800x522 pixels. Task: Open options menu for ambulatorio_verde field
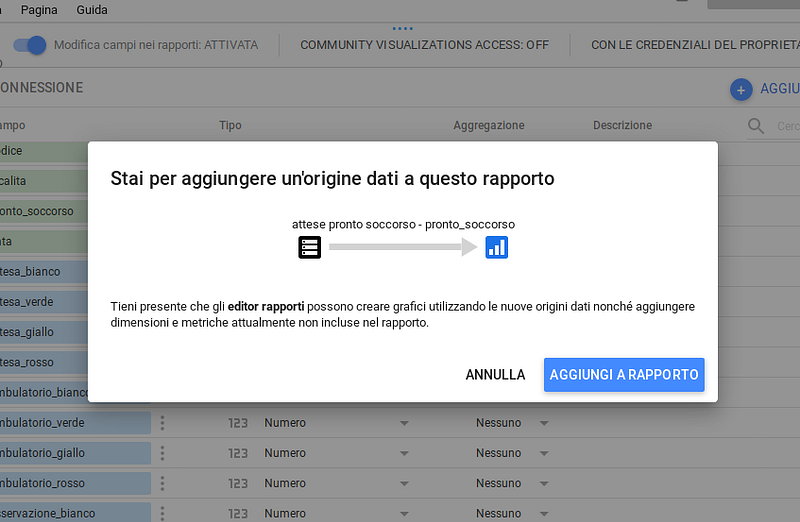(x=162, y=422)
